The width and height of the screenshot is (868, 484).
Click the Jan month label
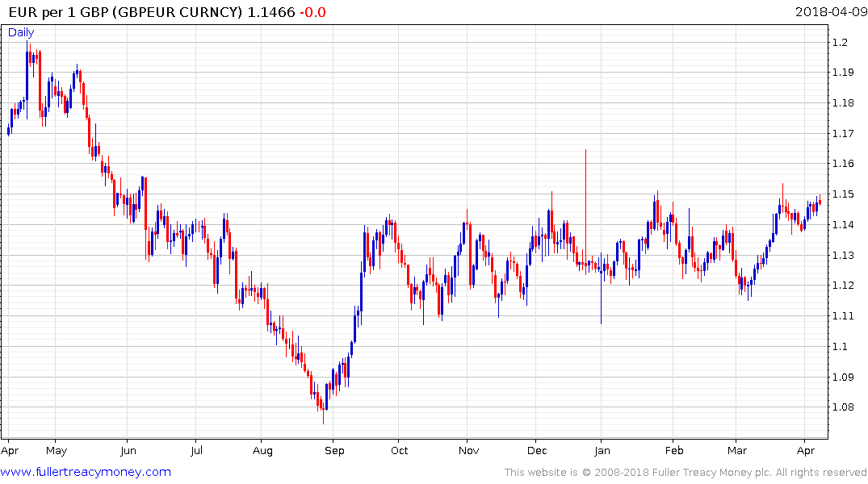point(602,451)
